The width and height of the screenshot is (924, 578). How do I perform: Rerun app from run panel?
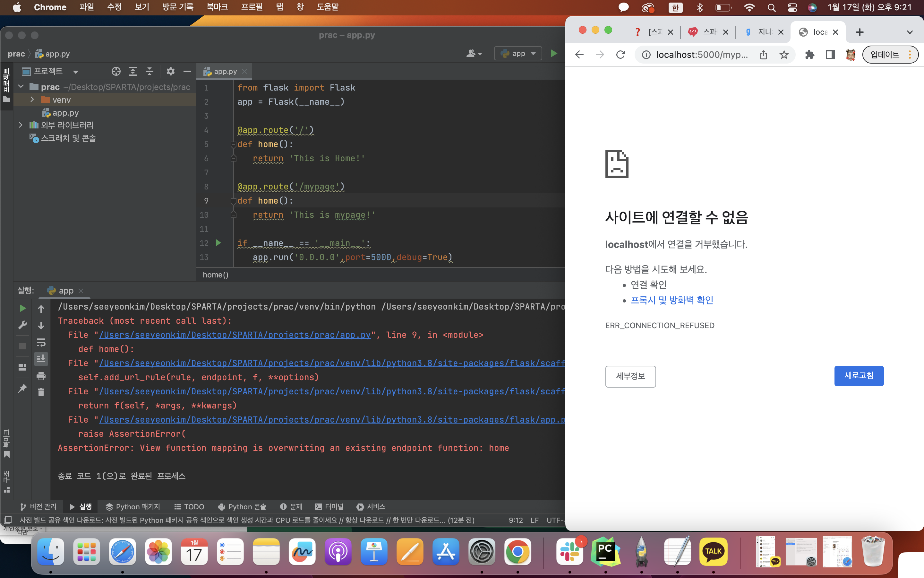[22, 309]
